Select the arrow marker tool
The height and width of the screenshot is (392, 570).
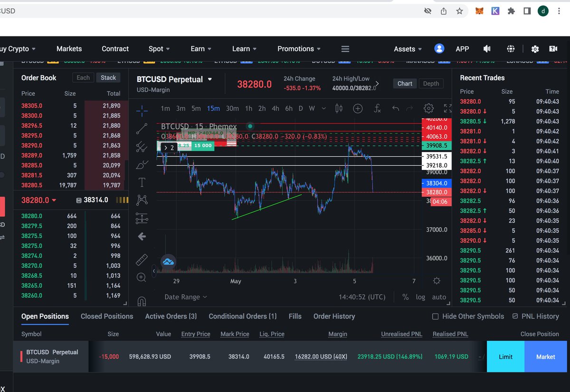142,236
